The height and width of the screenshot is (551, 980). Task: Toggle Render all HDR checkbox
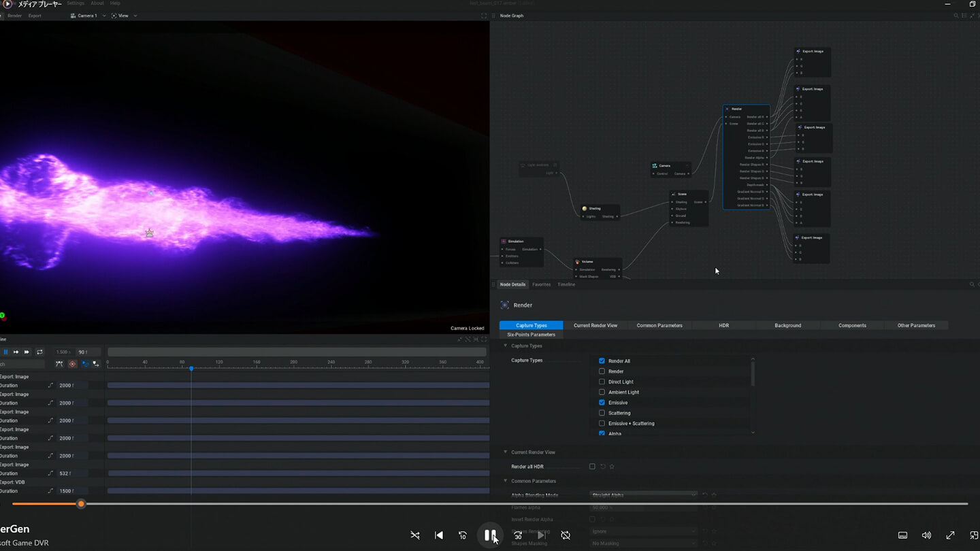[592, 467]
